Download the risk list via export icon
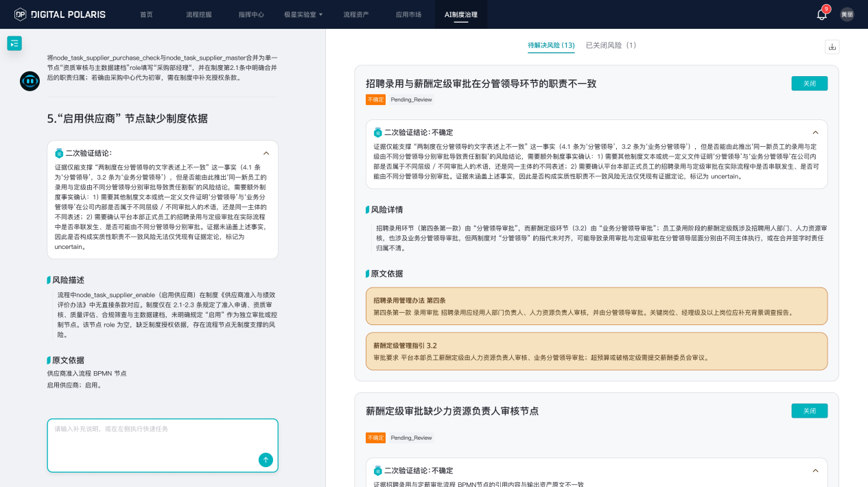The height and width of the screenshot is (487, 868). pyautogui.click(x=832, y=47)
